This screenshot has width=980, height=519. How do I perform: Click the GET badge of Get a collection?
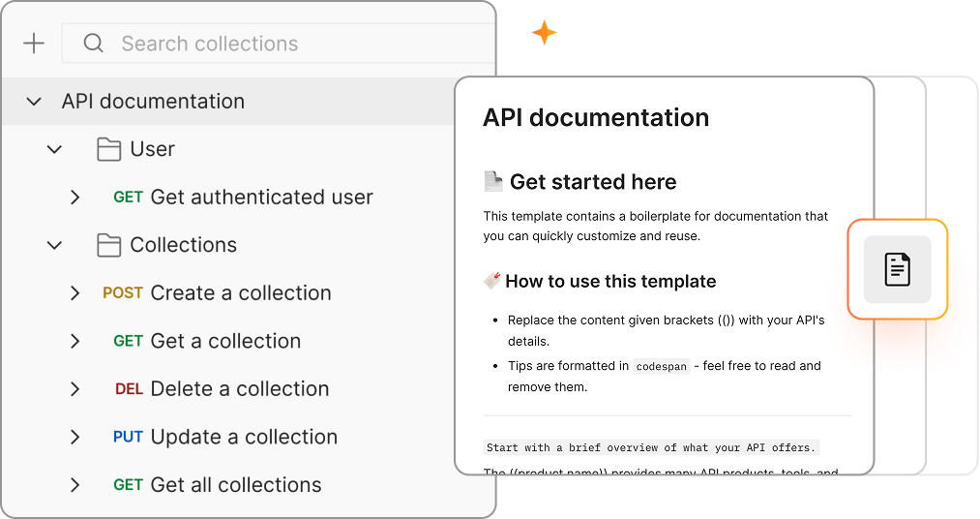coord(128,342)
